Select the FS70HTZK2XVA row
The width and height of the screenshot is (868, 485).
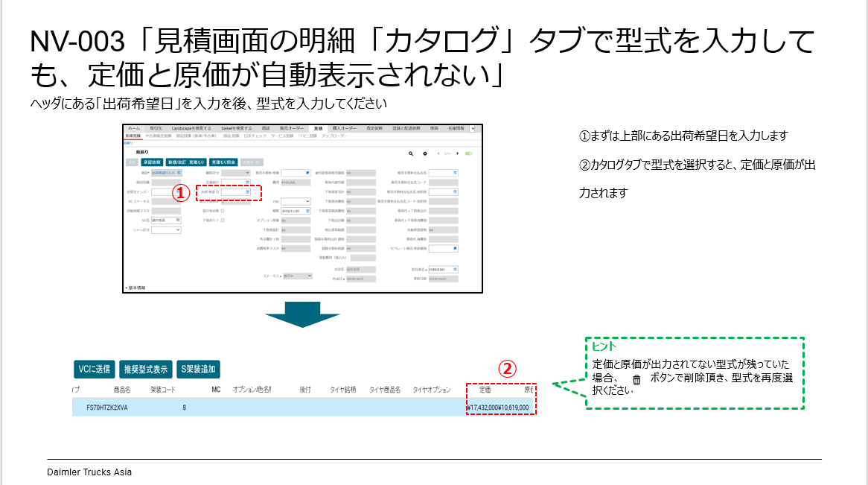click(298, 408)
